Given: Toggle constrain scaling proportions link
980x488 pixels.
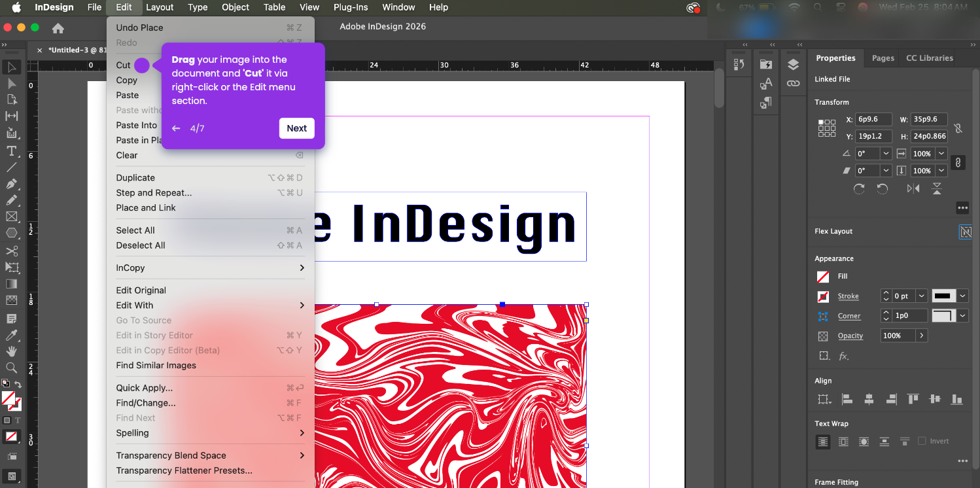Looking at the screenshot, I should pyautogui.click(x=958, y=162).
